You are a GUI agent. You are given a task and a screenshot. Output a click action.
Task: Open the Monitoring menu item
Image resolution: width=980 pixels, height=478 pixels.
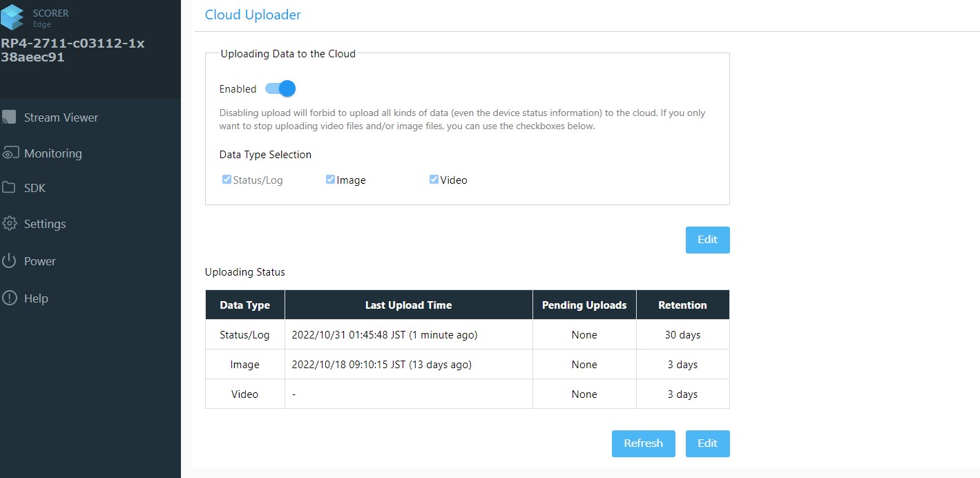pyautogui.click(x=52, y=153)
